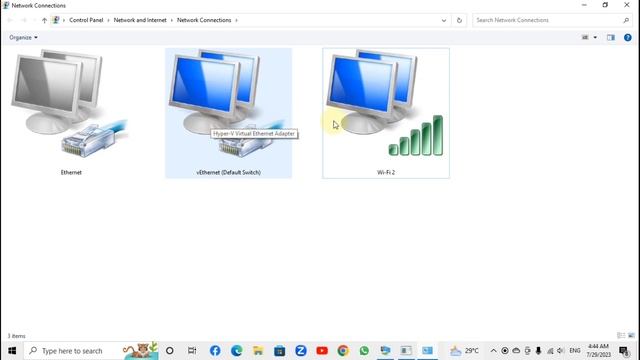Open Microsoft Edge from taskbar

(x=236, y=351)
